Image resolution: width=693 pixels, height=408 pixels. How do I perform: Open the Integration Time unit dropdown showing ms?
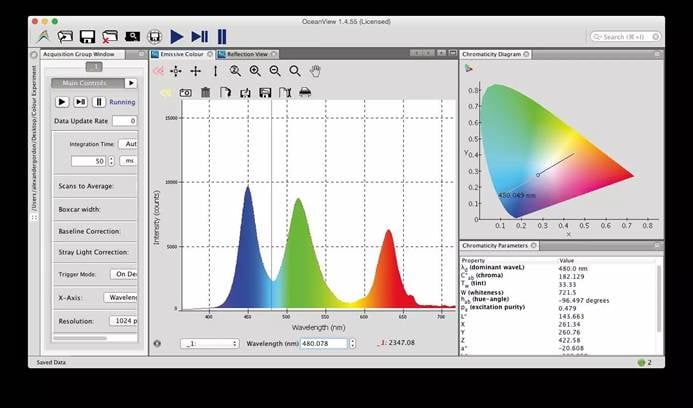coord(130,160)
